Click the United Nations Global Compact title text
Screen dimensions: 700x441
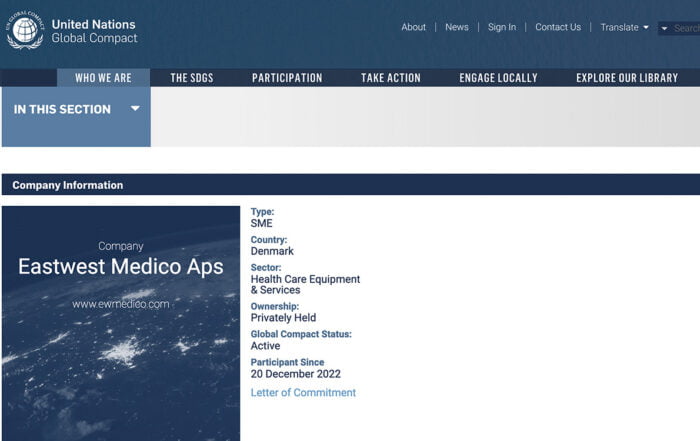(94, 31)
